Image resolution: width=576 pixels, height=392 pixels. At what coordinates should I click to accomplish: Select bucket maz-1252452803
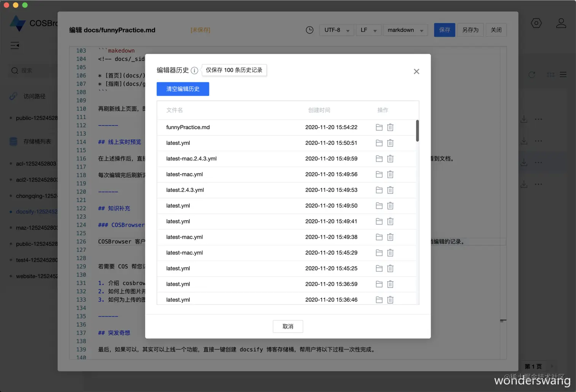tap(37, 228)
